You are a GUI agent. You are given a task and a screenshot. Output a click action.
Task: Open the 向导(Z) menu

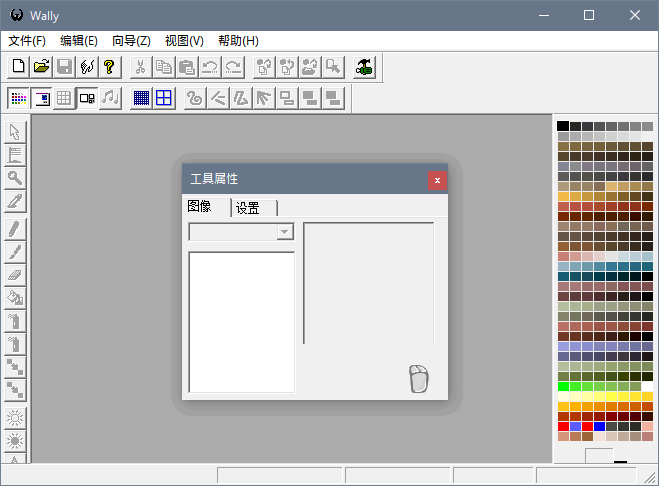131,41
